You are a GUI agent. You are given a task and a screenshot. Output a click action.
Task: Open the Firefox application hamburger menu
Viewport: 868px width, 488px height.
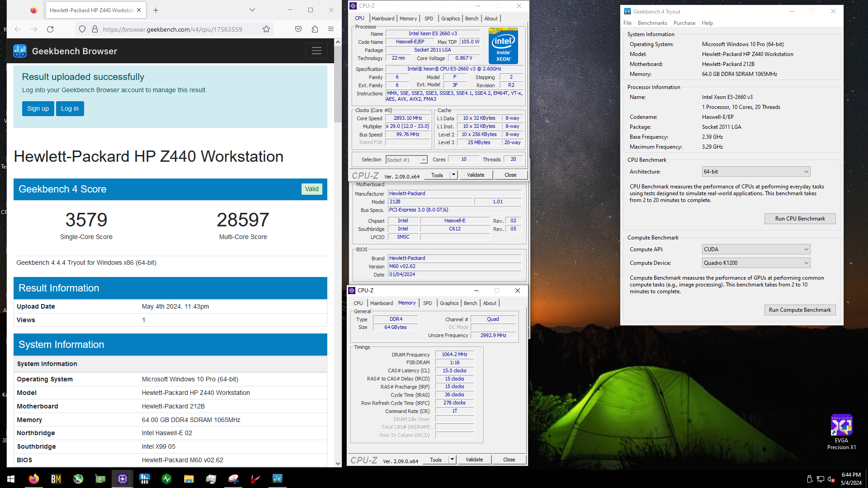[331, 29]
